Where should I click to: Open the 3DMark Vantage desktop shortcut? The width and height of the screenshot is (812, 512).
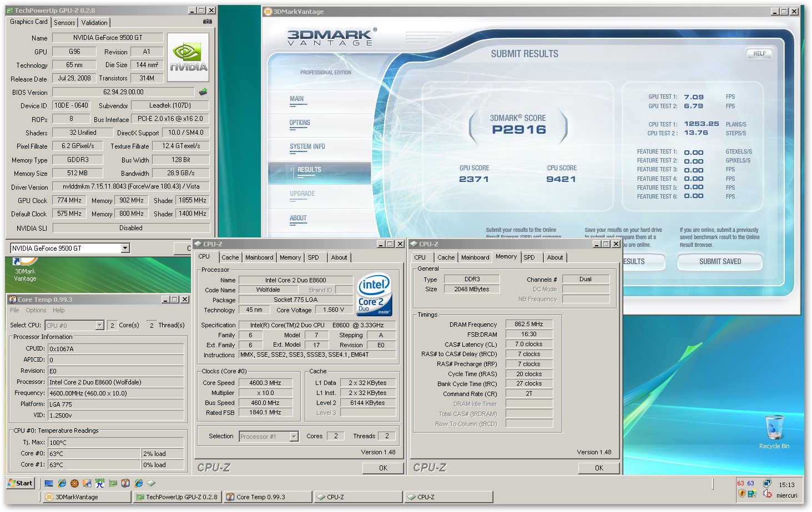pos(25,268)
